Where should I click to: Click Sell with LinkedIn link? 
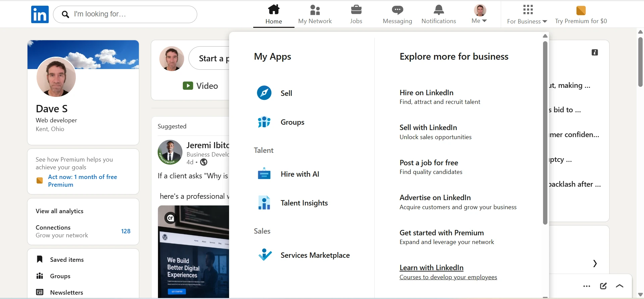428,127
